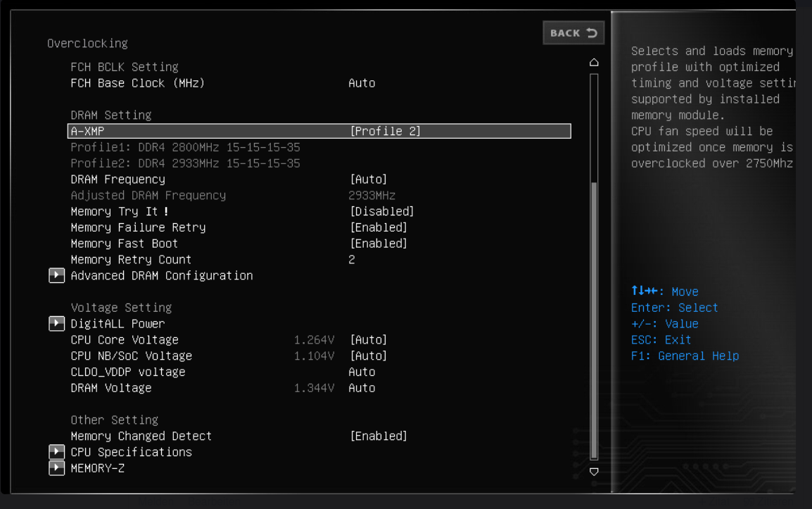Viewport: 812px width, 509px height.
Task: Select the DRAM Voltage Auto field
Action: (362, 388)
